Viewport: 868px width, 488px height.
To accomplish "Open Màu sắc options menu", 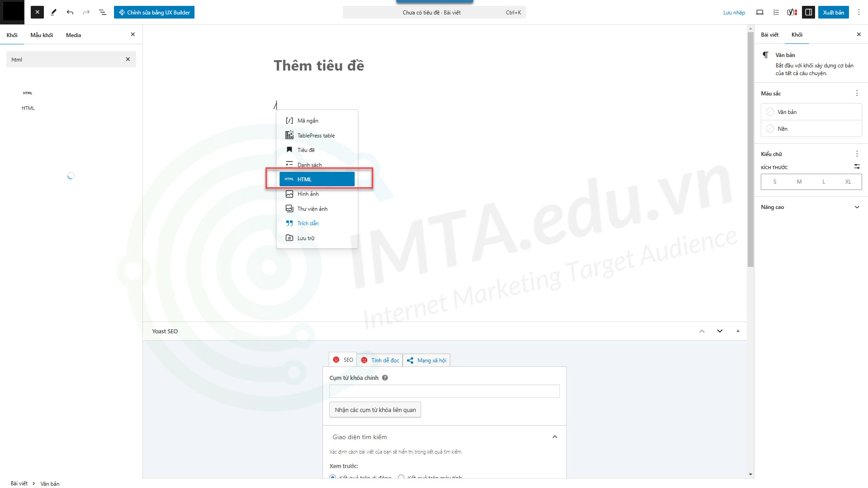I will click(x=857, y=93).
